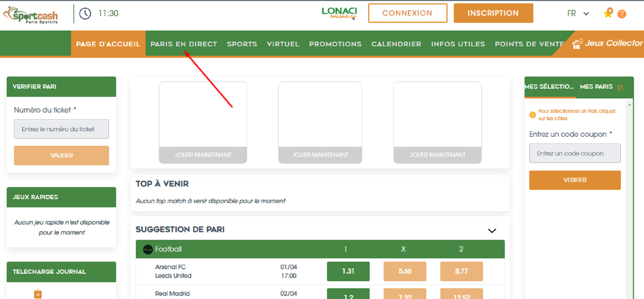Focus the ticket number input field
Image resolution: width=644 pixels, height=299 pixels.
[x=61, y=129]
